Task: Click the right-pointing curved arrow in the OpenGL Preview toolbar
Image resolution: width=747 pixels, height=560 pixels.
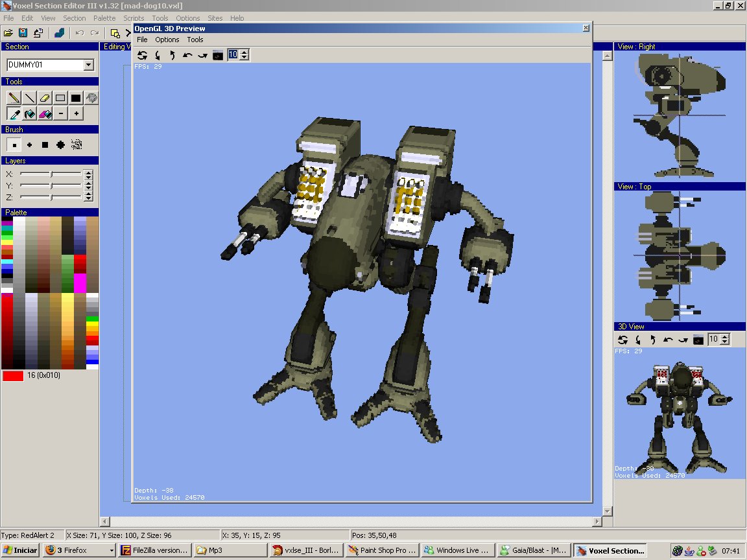Action: [202, 55]
